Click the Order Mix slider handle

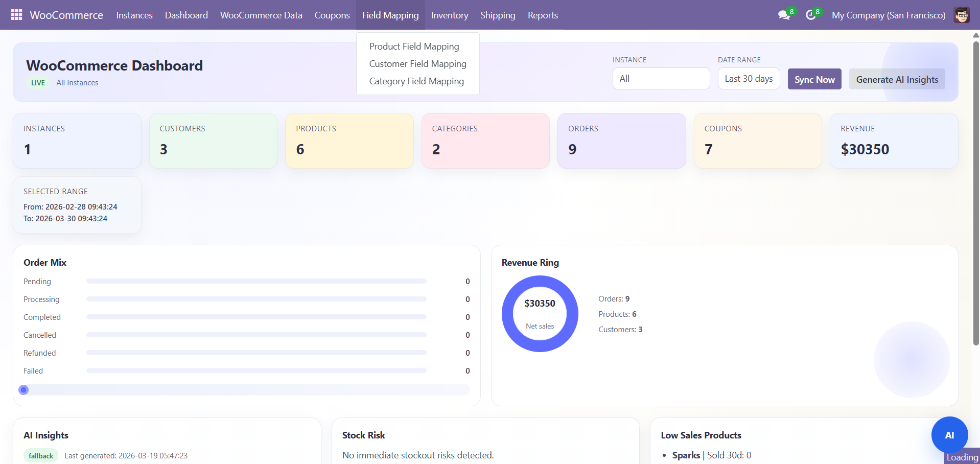24,390
